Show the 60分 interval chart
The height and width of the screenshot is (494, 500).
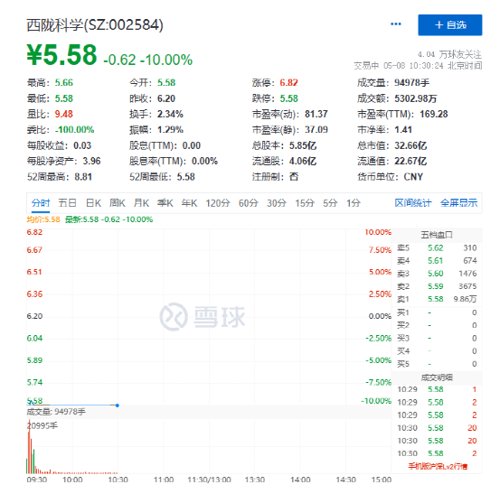(248, 203)
